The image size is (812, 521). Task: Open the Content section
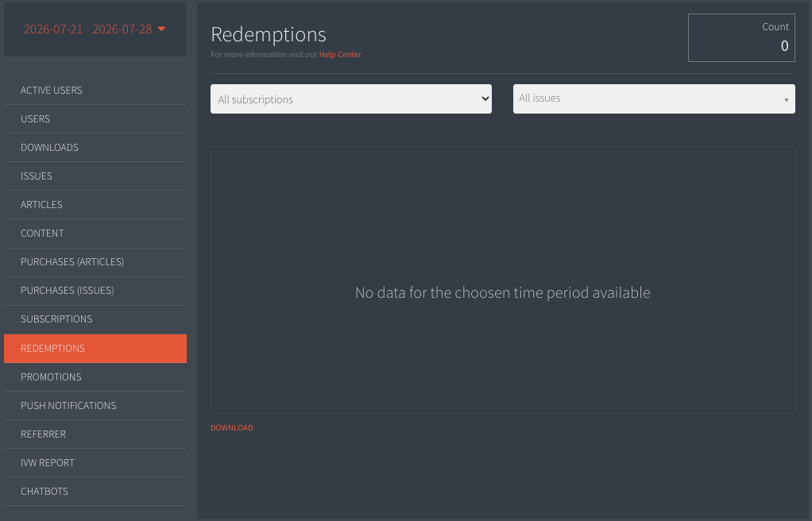(95, 233)
